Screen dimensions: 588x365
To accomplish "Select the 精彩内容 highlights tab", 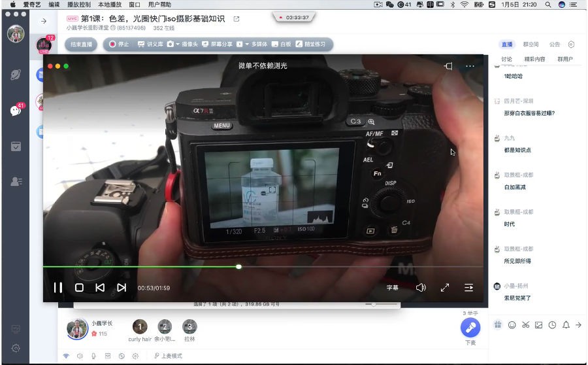I will [534, 60].
